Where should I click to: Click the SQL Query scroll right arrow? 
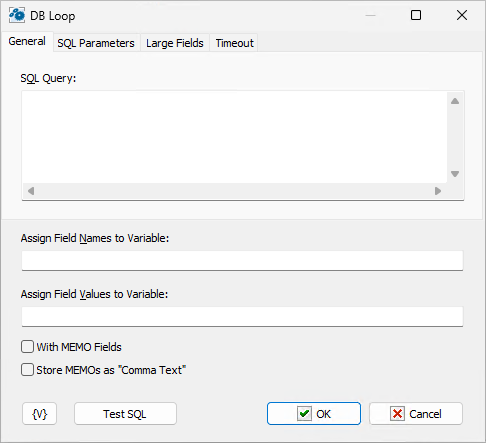pos(438,191)
